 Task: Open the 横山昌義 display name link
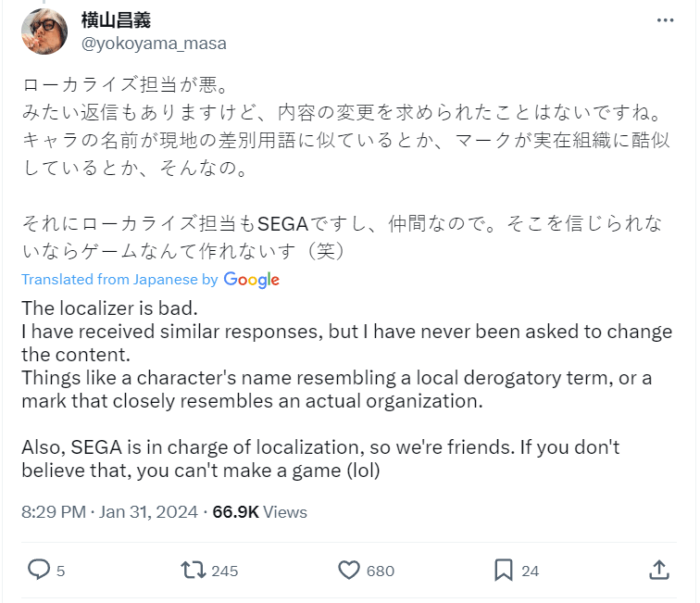coord(116,20)
